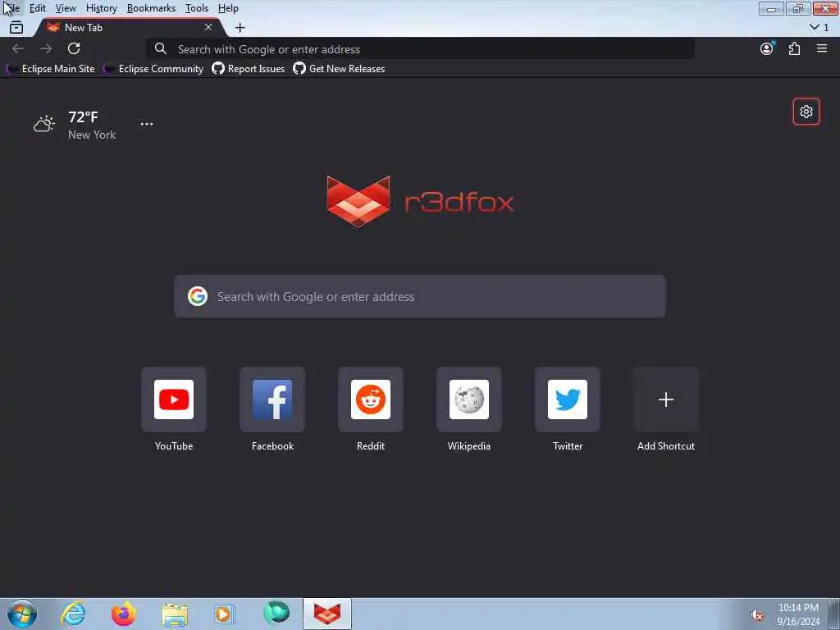Click the muted volume tray icon
The height and width of the screenshot is (630, 840).
click(757, 615)
